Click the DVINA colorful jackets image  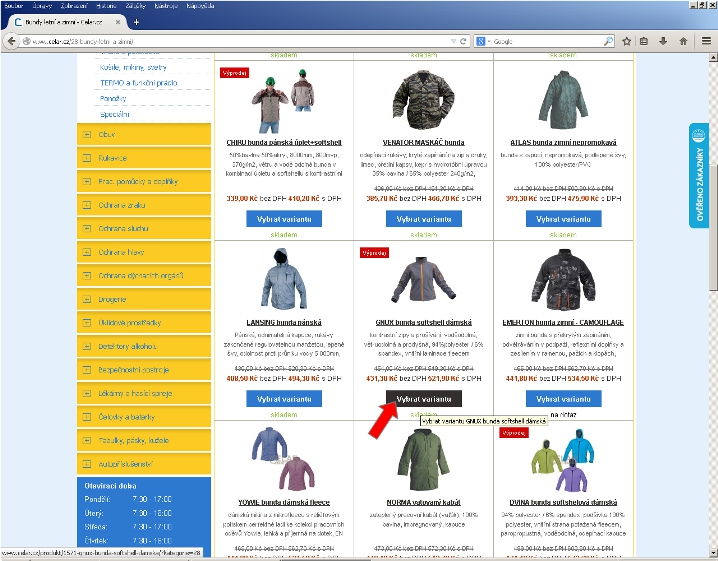pyautogui.click(x=563, y=460)
